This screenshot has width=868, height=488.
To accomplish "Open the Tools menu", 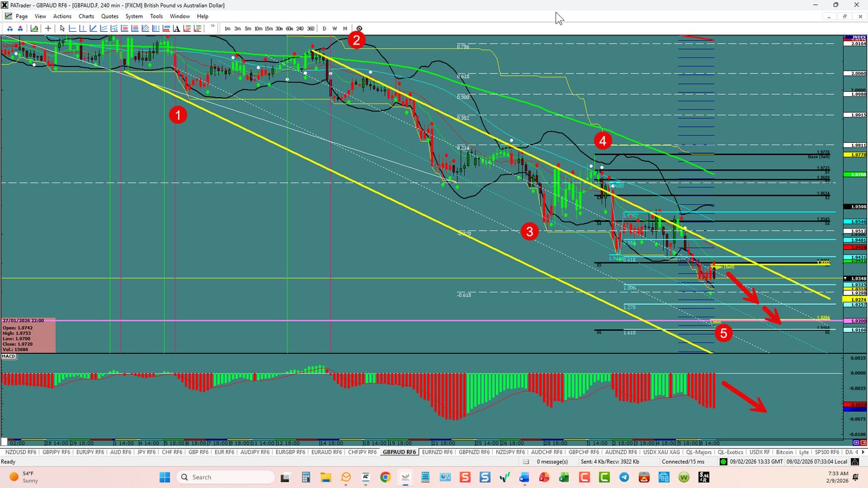I will [x=156, y=16].
